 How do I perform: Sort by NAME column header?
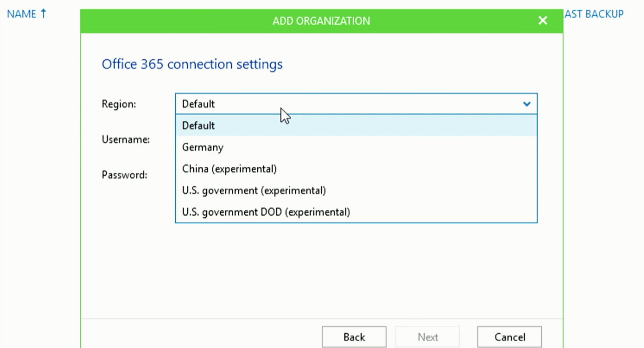pyautogui.click(x=21, y=14)
